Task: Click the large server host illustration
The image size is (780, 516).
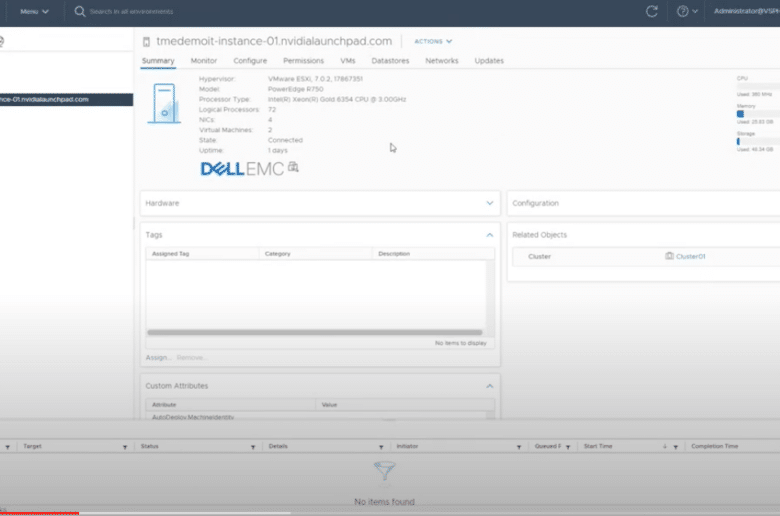Action: pyautogui.click(x=164, y=103)
